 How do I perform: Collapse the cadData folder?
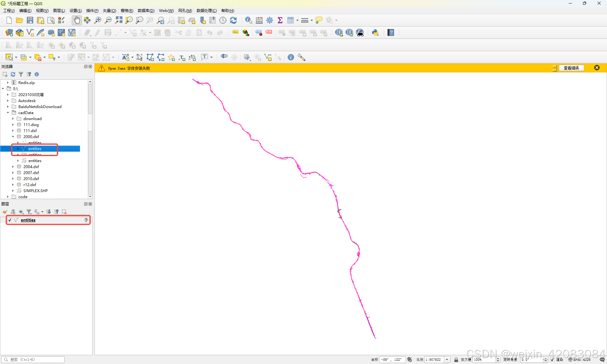(8, 112)
